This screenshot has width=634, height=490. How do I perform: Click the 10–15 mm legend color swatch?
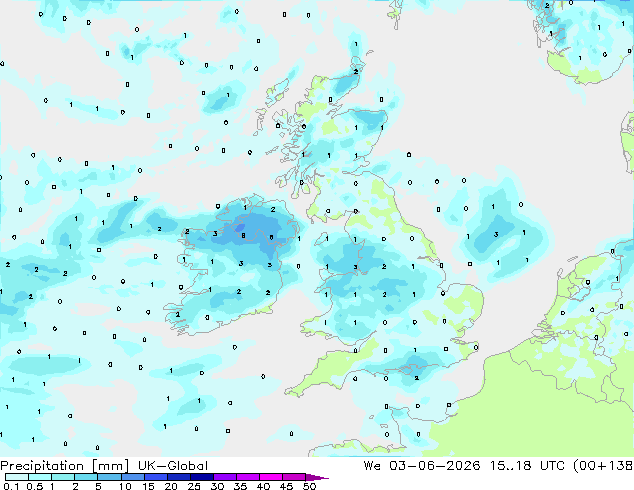click(132, 477)
